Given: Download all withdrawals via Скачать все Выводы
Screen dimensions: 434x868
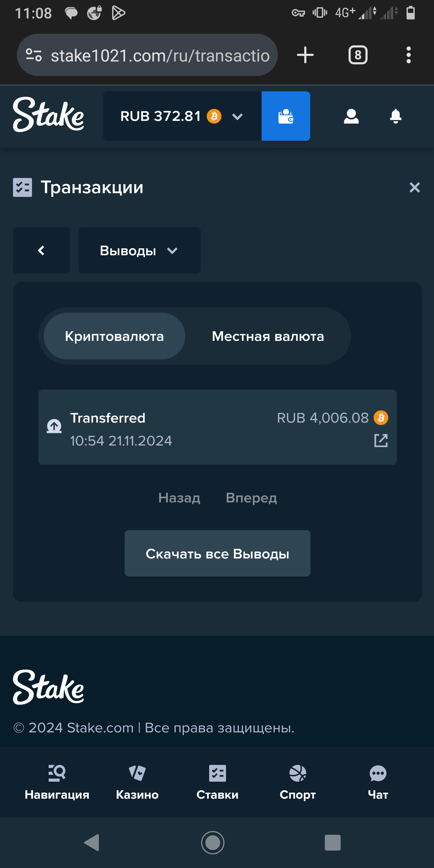Looking at the screenshot, I should pyautogui.click(x=217, y=553).
